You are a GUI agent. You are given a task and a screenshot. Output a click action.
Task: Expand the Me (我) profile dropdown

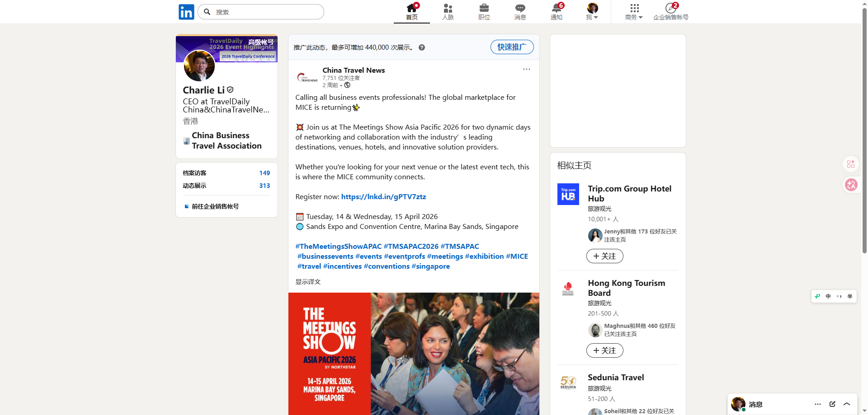coord(592,12)
